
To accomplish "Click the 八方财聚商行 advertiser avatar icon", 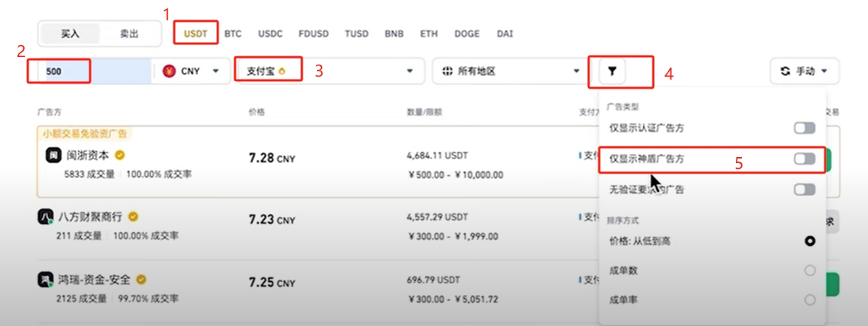I will pyautogui.click(x=45, y=217).
